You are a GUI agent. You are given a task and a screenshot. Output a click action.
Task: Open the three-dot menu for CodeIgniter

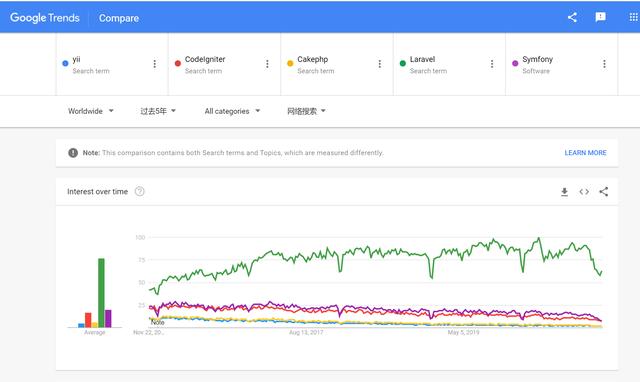267,64
